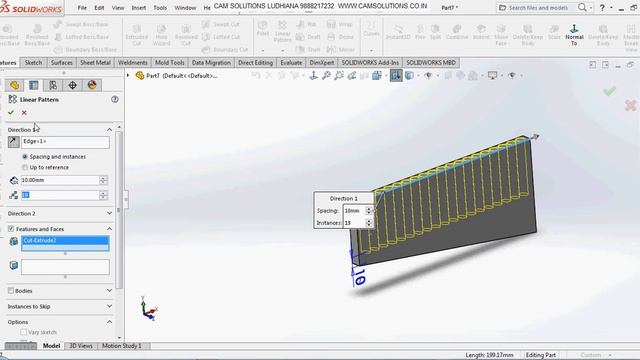Switch to the Surfaces tab
Image resolution: width=640 pixels, height=360 pixels.
click(61, 62)
